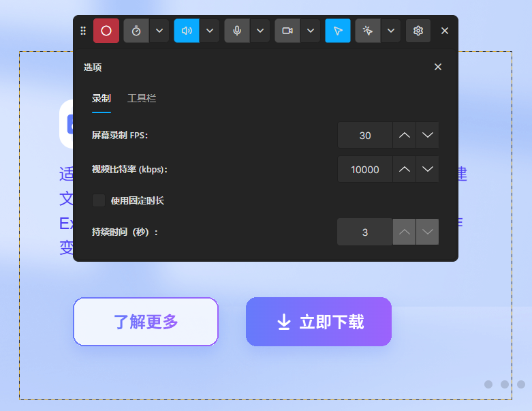Click the 屏幕录制 FPS label
Screen dimensions: 532x411
(120, 136)
